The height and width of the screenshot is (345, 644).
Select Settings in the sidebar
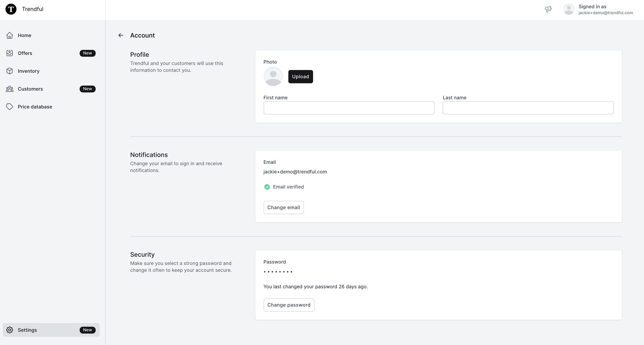(51, 330)
